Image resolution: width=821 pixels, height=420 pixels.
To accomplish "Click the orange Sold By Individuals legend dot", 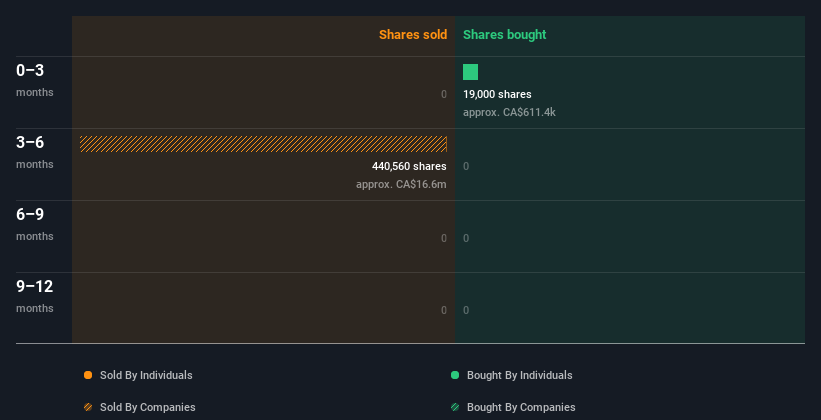I will click(88, 375).
